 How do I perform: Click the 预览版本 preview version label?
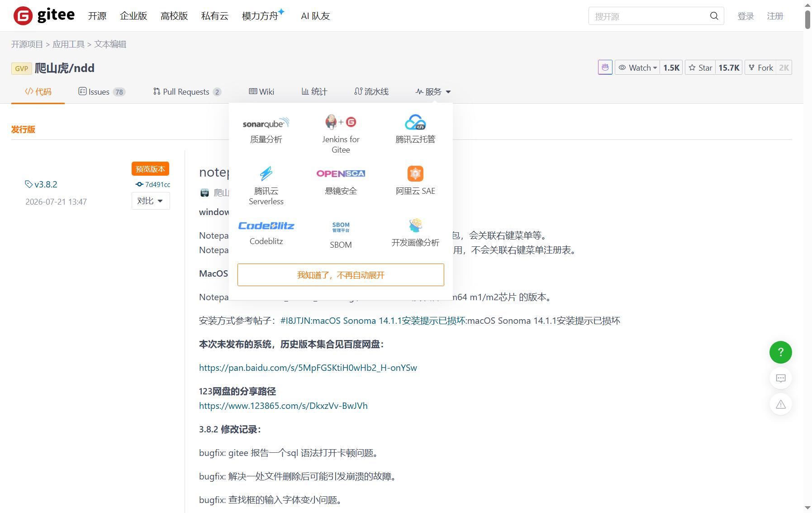point(150,169)
